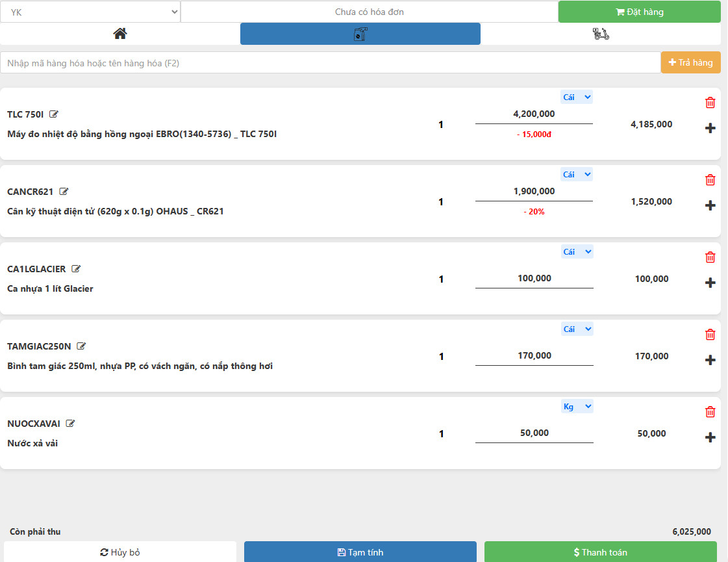Click the orange Trả hàng button

(x=690, y=62)
